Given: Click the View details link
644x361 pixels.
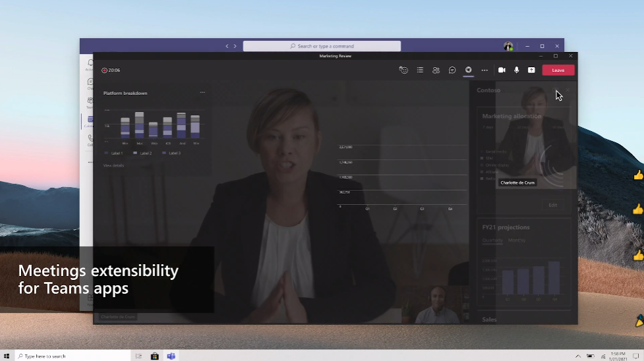Looking at the screenshot, I should coord(113,165).
